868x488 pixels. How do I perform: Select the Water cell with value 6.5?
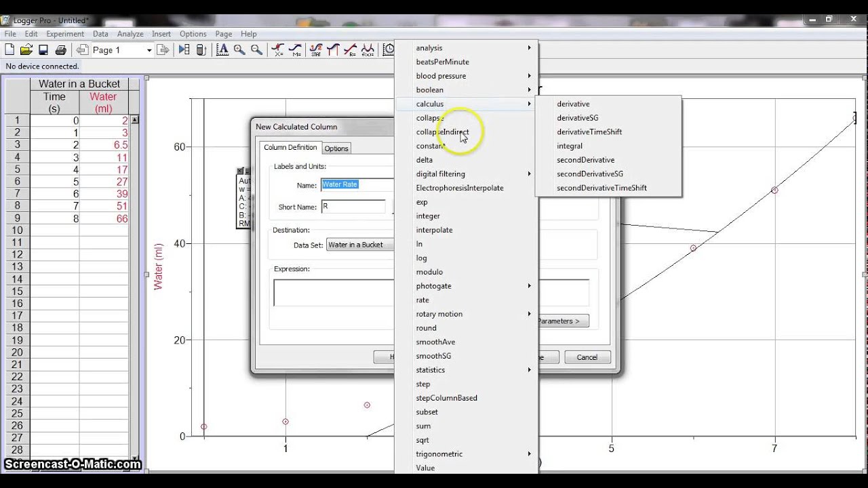104,145
